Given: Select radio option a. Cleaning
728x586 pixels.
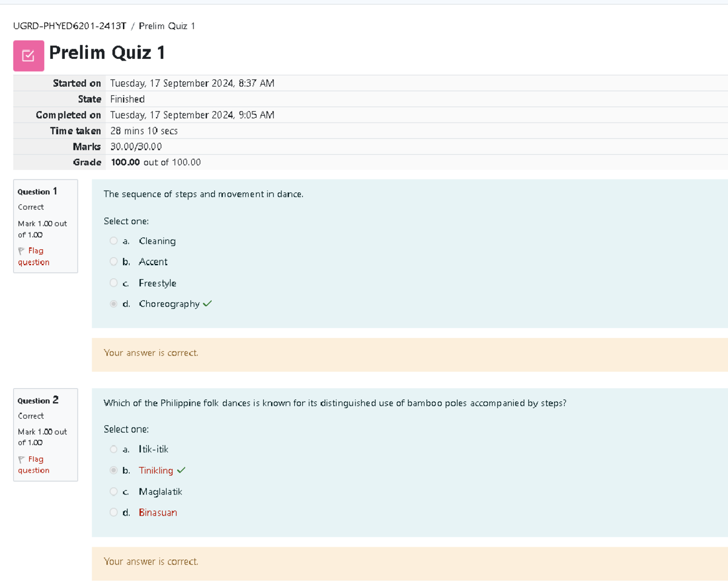Looking at the screenshot, I should pos(113,240).
